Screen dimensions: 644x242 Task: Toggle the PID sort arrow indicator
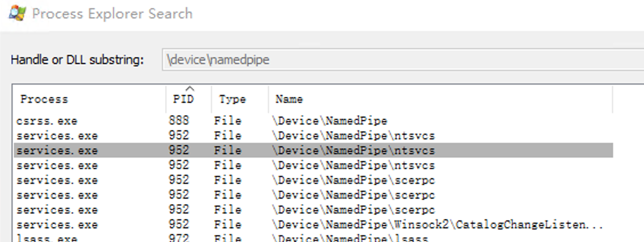tap(190, 88)
